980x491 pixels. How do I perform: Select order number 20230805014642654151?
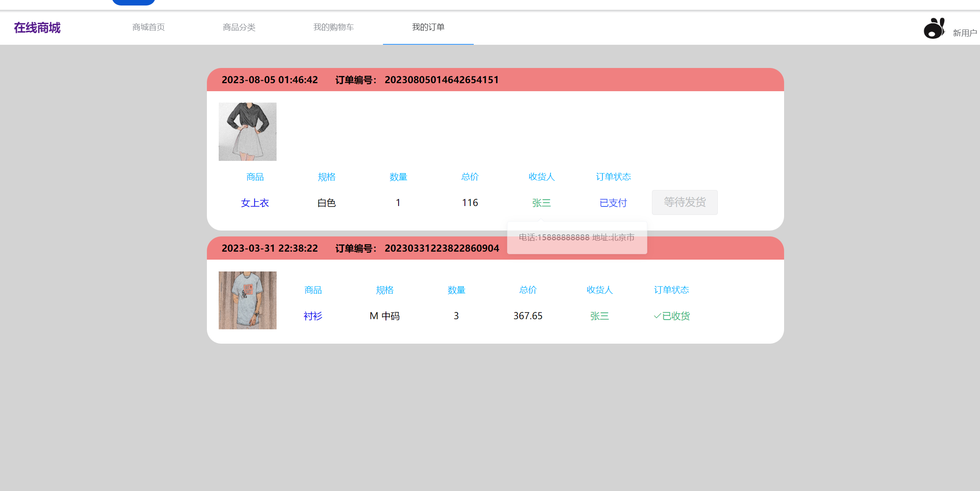point(442,79)
